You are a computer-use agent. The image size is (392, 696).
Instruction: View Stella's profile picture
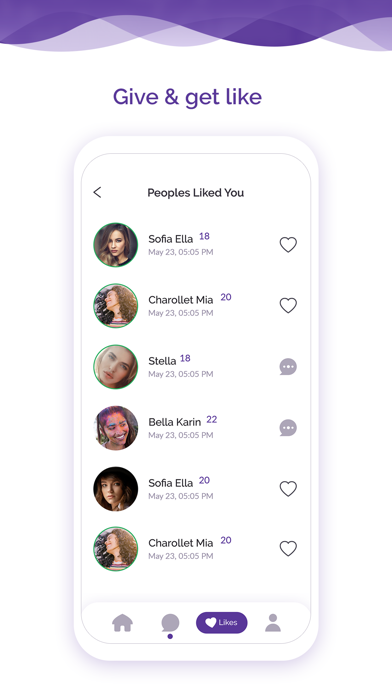point(115,367)
